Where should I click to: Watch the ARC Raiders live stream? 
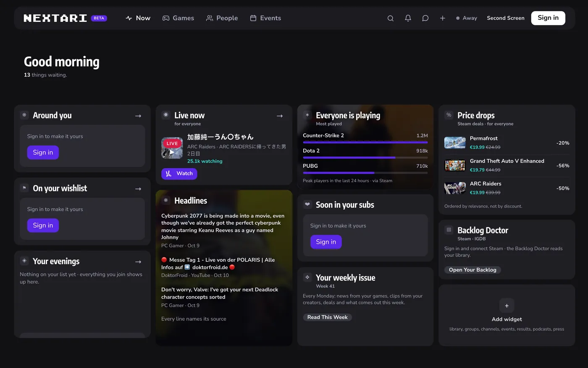179,174
